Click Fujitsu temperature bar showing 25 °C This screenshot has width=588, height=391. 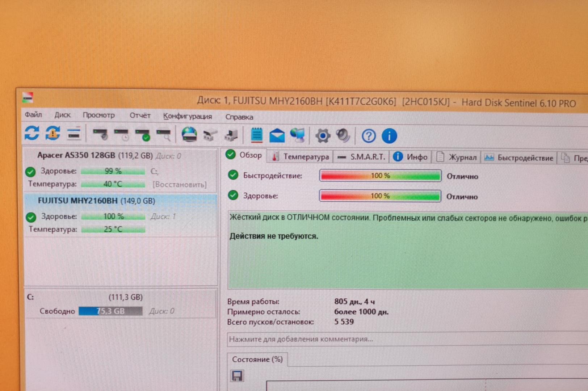pos(113,229)
